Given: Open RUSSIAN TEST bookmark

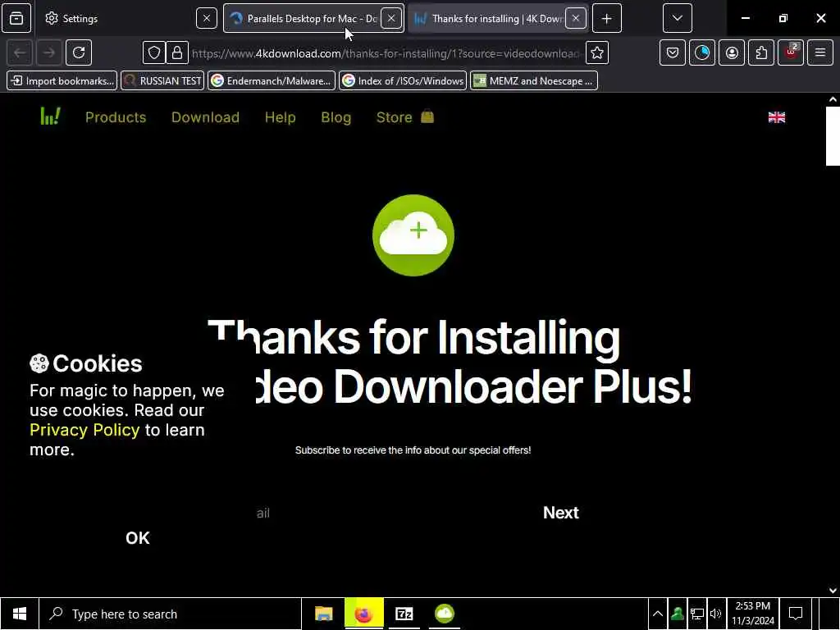Looking at the screenshot, I should [163, 81].
